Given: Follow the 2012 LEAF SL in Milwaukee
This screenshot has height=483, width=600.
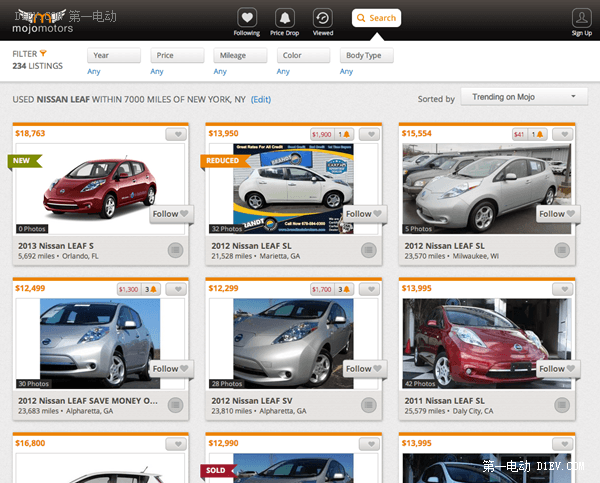Looking at the screenshot, I should 558,214.
